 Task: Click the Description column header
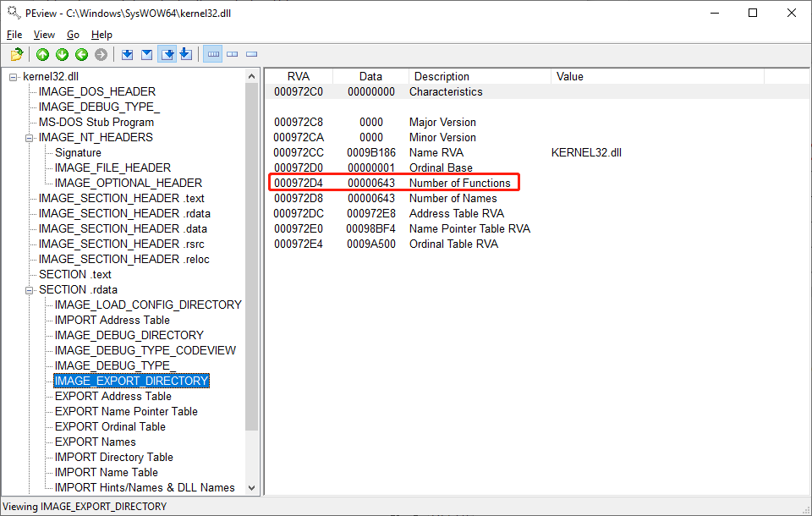click(x=442, y=76)
